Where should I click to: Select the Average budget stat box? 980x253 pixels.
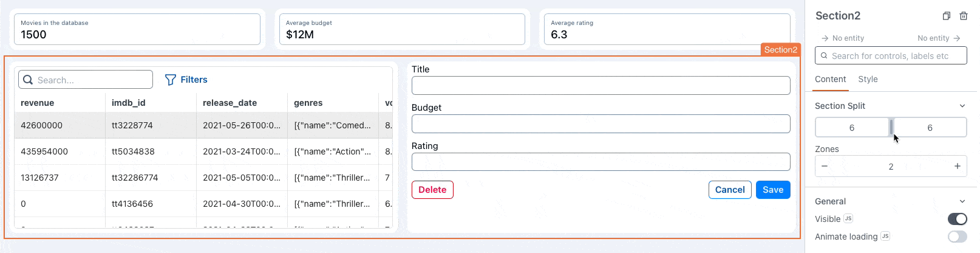coord(402,29)
